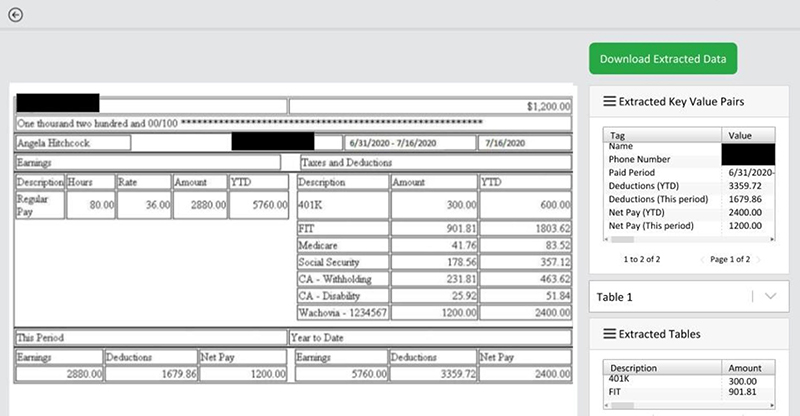This screenshot has height=416, width=800.
Task: Click the 401K row in Extracted Tables
Action: pos(689,380)
